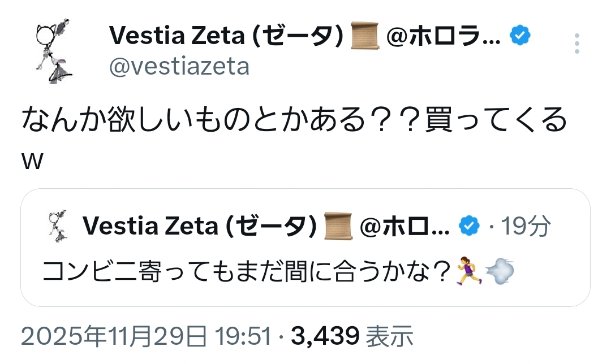The image size is (611, 364).
Task: Click the verified badge inside the quoted tweet
Action: tap(467, 227)
